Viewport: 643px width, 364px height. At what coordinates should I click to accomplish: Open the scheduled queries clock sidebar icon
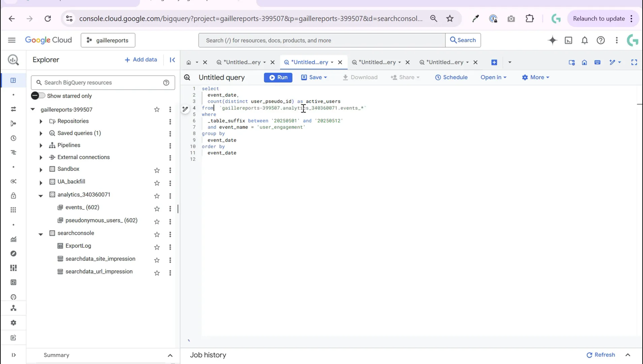click(x=13, y=138)
